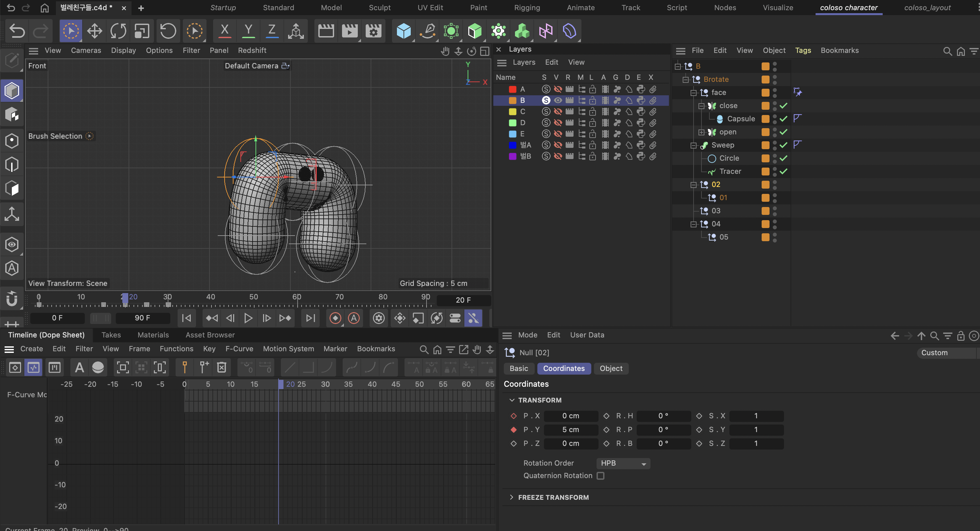Toggle Y axis lock
Viewport: 980px width, 531px height.
click(248, 31)
